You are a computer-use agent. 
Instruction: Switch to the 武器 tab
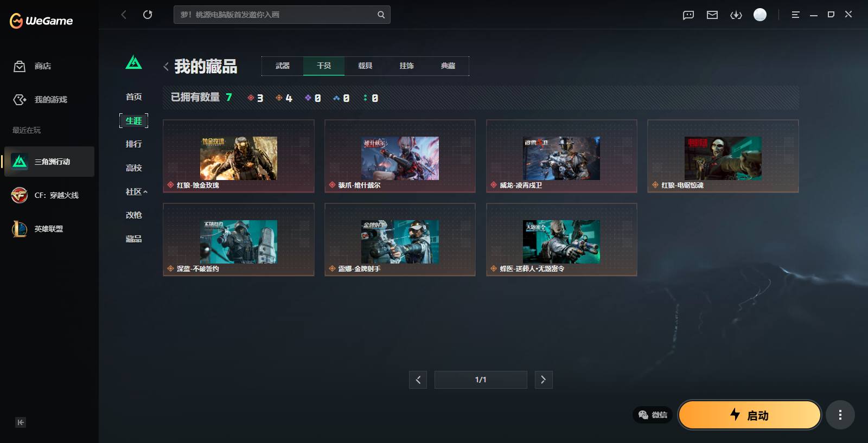click(x=283, y=66)
